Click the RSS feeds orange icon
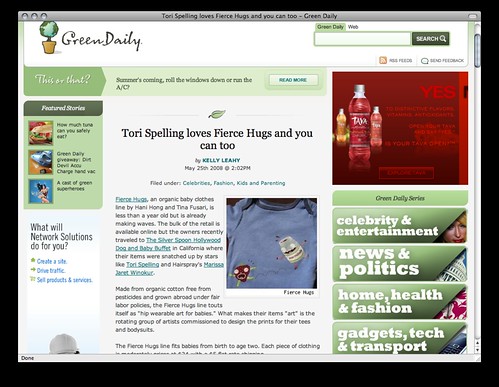Screen dimensions: 499x387 pyautogui.click(x=383, y=60)
